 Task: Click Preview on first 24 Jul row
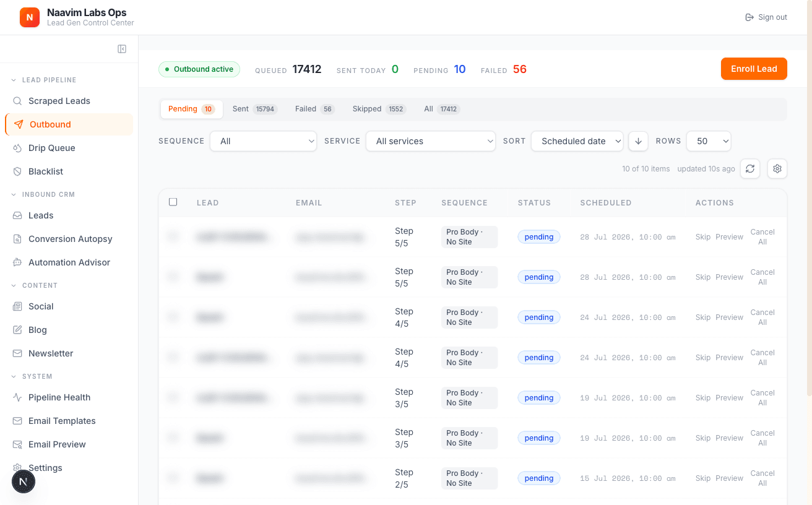[729, 317]
